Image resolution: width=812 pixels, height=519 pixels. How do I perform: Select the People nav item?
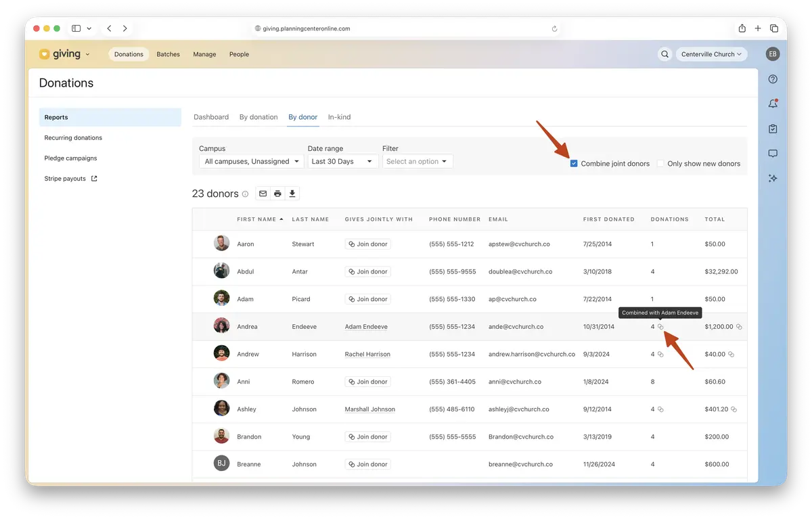(x=239, y=54)
